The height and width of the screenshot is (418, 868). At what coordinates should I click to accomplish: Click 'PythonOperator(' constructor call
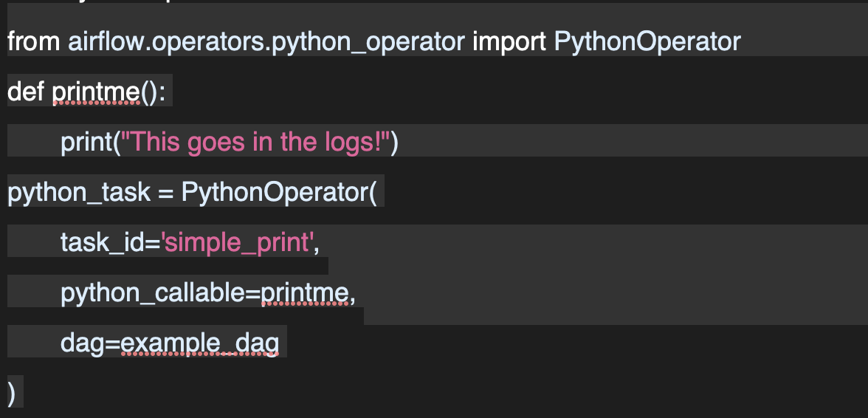pos(278,192)
